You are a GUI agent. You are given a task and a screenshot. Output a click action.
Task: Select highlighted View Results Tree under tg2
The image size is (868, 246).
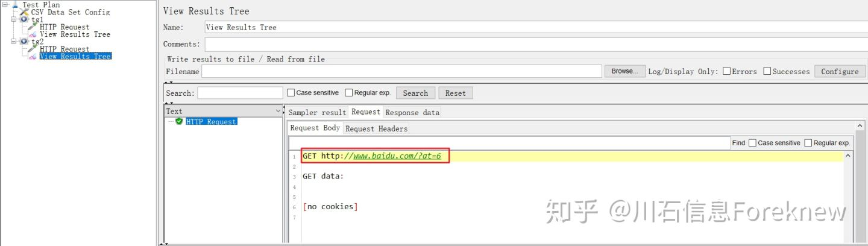pos(75,56)
